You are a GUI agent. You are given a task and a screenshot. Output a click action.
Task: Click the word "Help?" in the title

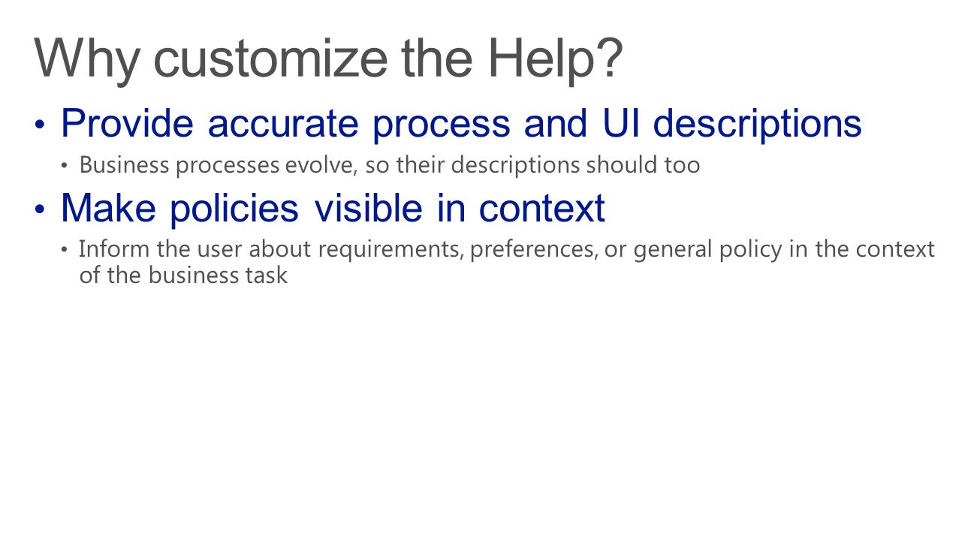pyautogui.click(x=556, y=58)
